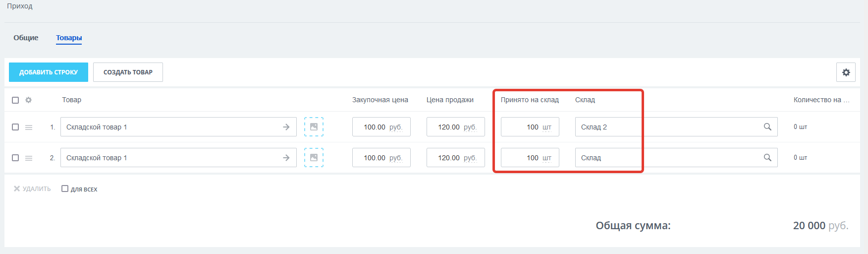
Task: Grab the drag handle of row 2
Action: (x=29, y=158)
